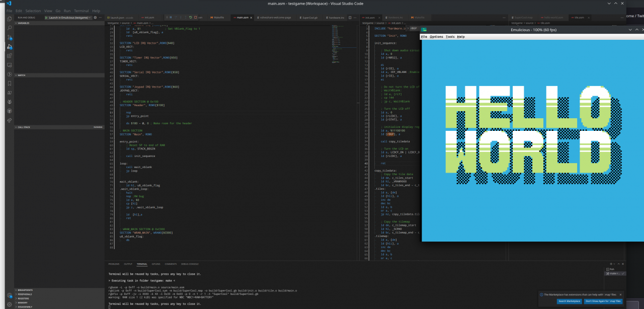Open the Explorer view in activity bar
The width and height of the screenshot is (644, 309).
(x=9, y=19)
